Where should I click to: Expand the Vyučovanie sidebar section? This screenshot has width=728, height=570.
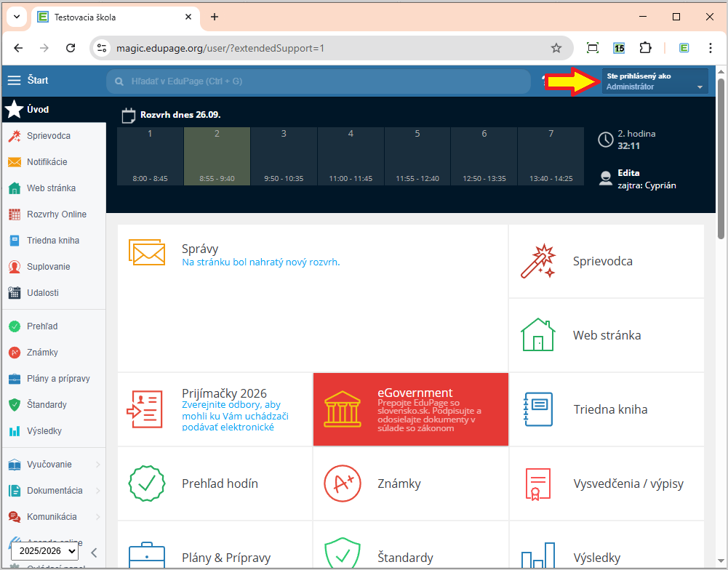click(52, 465)
